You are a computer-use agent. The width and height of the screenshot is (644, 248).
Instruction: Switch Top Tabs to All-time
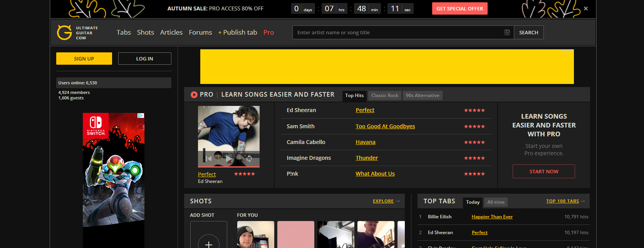click(x=496, y=202)
